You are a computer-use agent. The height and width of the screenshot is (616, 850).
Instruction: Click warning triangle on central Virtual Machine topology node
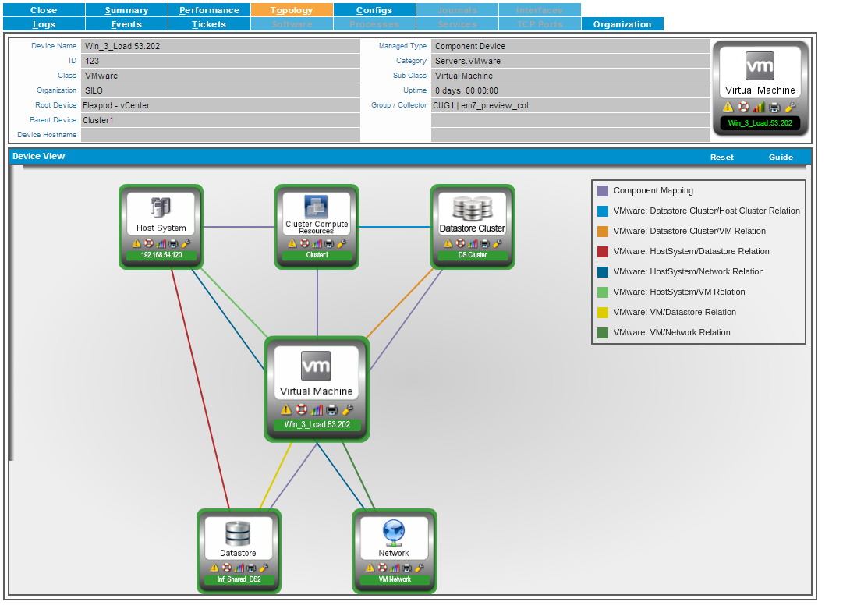pyautogui.click(x=286, y=409)
